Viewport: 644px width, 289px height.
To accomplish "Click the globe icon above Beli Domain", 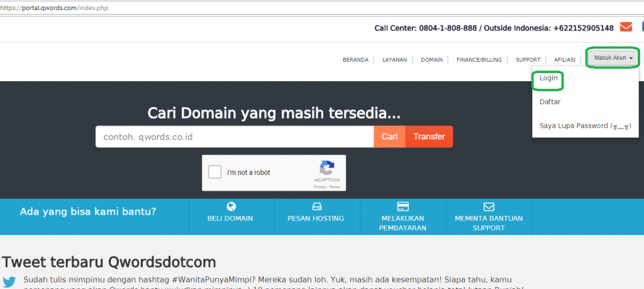I will 230,207.
